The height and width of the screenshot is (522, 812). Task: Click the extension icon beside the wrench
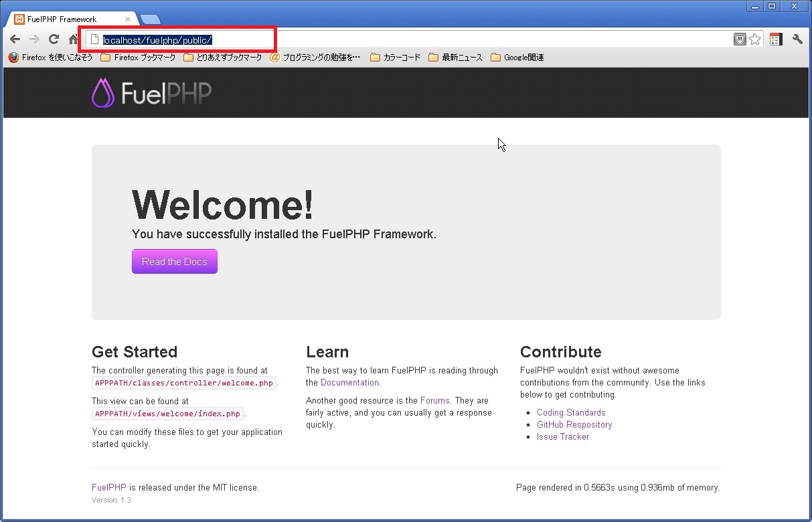[776, 39]
